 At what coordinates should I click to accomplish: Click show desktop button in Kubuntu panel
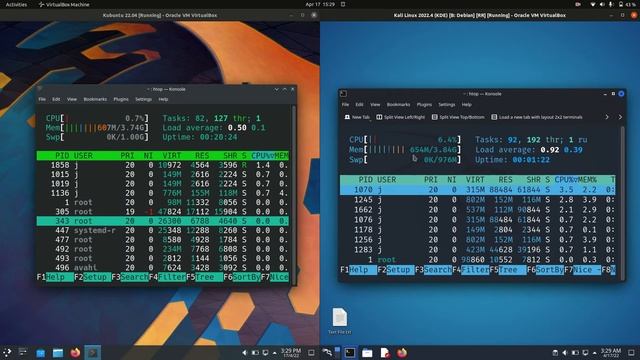pyautogui.click(x=311, y=353)
